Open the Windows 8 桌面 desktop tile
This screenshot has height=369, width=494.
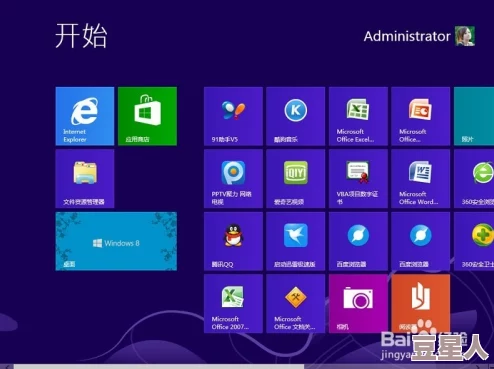116,241
